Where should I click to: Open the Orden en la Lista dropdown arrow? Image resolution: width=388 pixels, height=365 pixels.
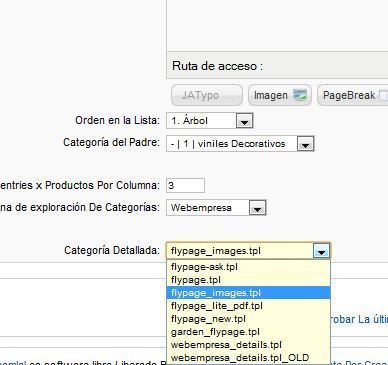tap(244, 121)
